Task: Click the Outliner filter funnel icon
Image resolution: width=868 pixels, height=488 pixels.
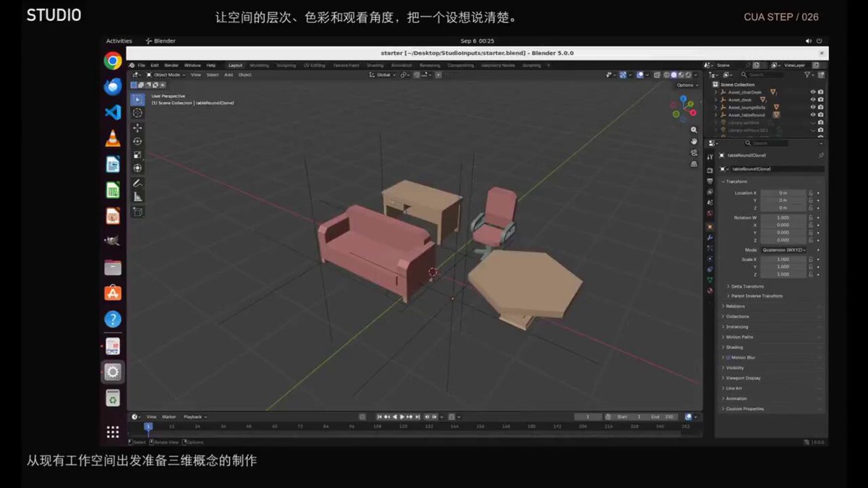Action: [808, 74]
